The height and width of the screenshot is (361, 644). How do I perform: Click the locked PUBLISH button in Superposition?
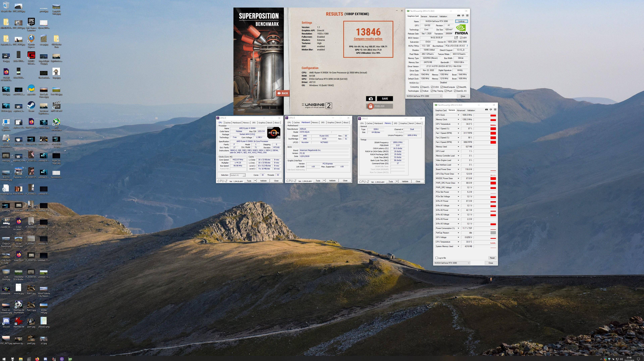[x=379, y=106]
